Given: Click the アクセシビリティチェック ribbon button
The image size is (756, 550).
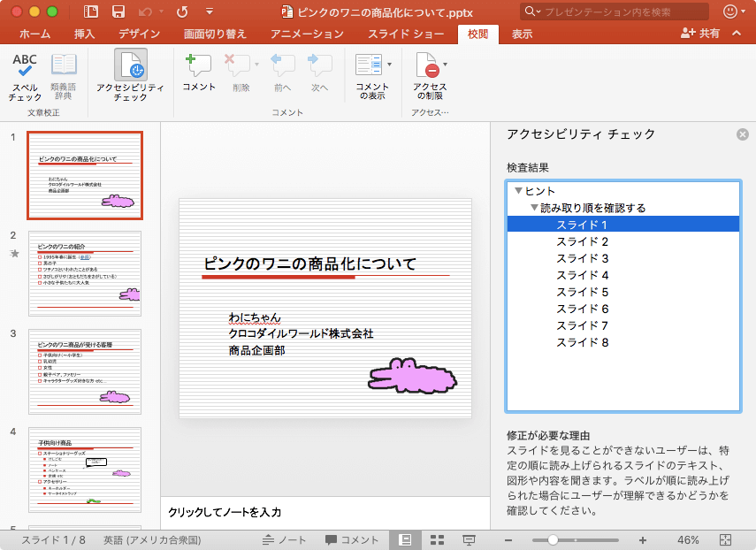Looking at the screenshot, I should [x=130, y=76].
